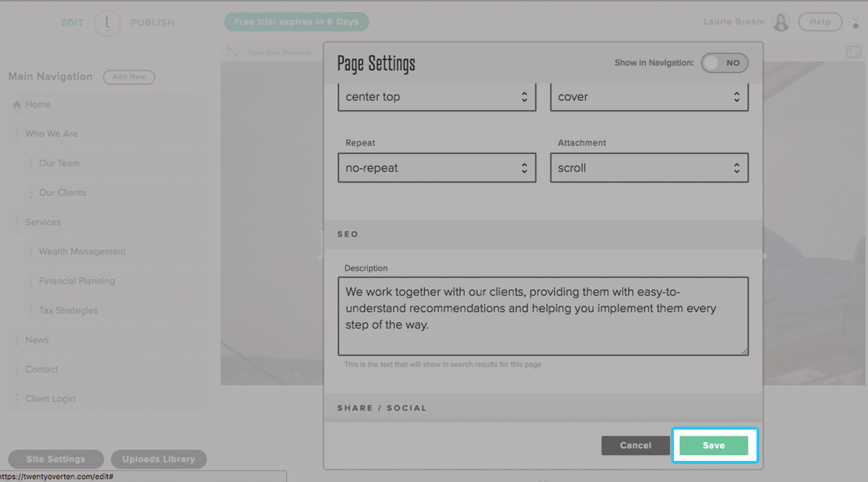Open the scroll Attachment dropdown

tap(649, 168)
